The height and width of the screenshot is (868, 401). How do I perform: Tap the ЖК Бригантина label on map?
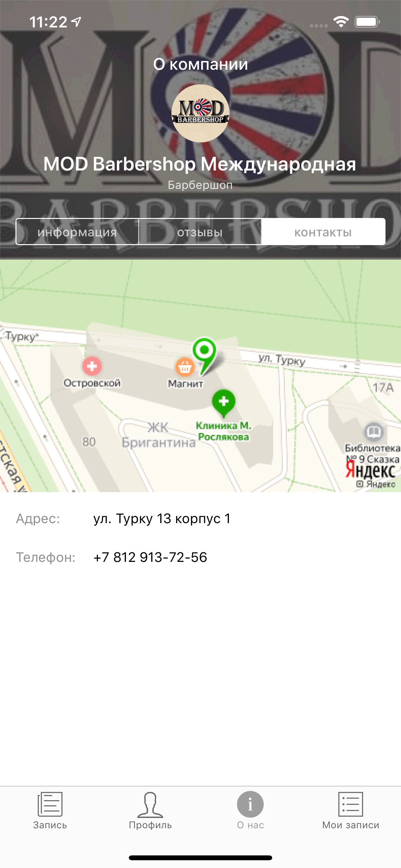click(159, 435)
